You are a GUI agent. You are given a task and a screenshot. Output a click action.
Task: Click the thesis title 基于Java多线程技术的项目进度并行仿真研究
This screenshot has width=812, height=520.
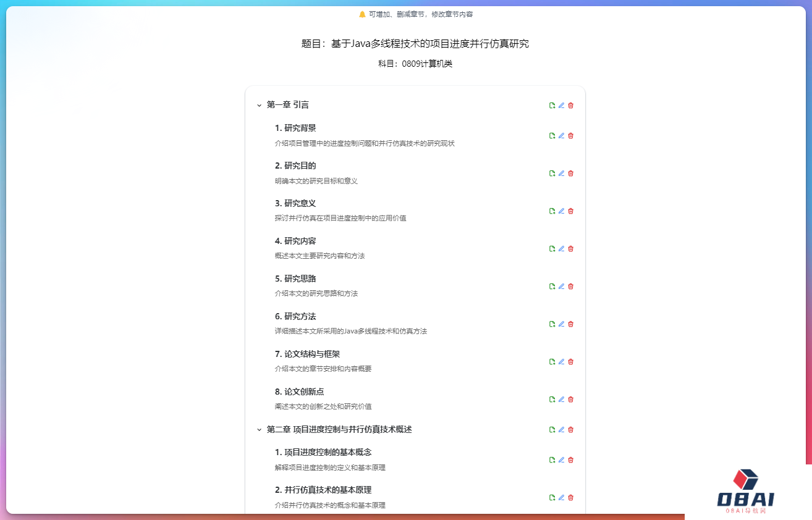tap(430, 44)
